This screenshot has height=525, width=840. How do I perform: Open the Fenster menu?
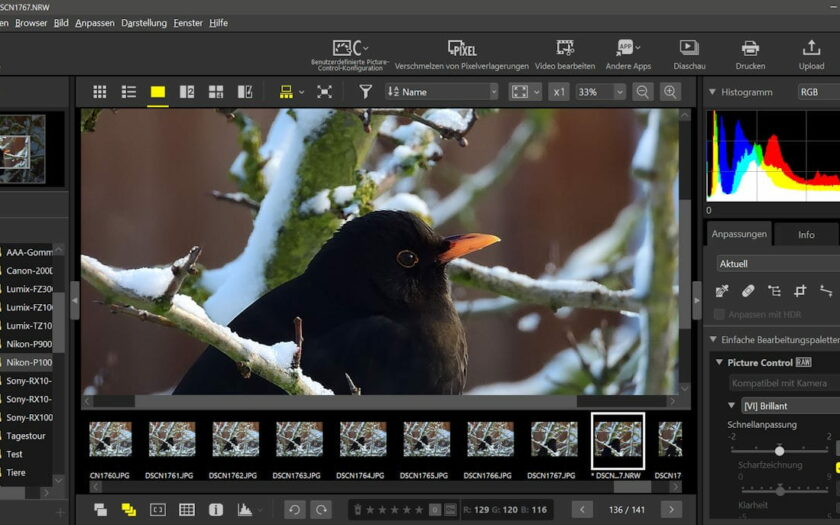tap(188, 23)
